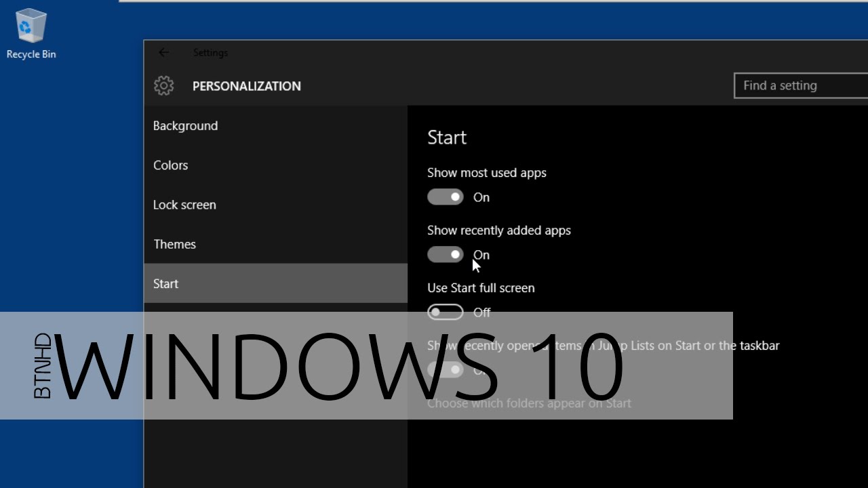Go to the Themes section
The height and width of the screenshot is (488, 868).
pos(275,244)
